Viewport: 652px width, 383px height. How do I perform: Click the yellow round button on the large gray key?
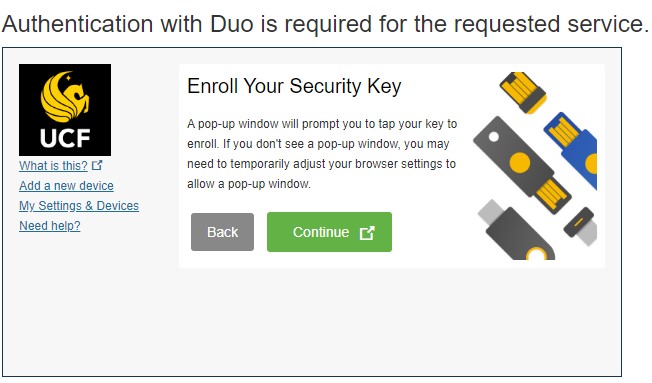click(x=520, y=162)
